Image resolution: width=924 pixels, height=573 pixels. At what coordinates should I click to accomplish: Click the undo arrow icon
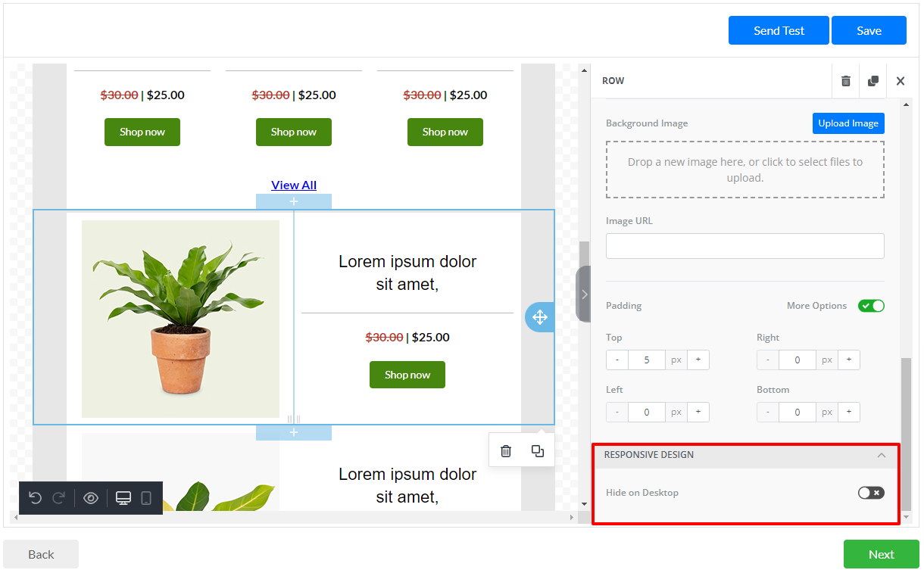(x=35, y=498)
